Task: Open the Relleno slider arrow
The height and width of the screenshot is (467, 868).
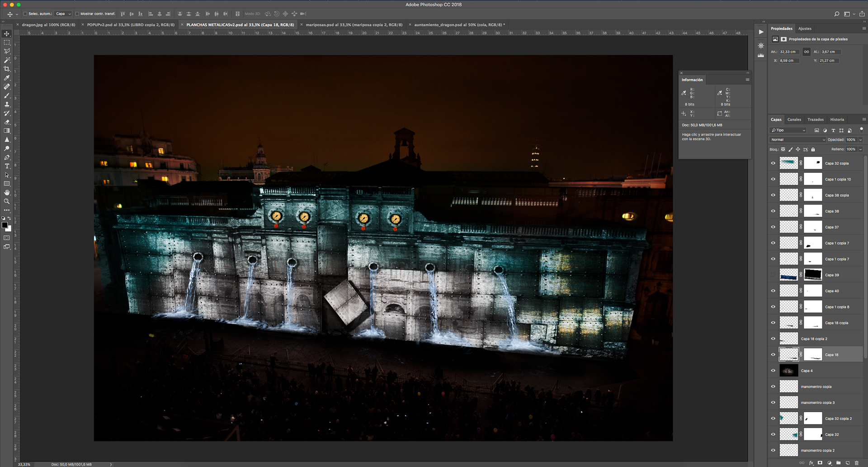Action: coord(861,149)
